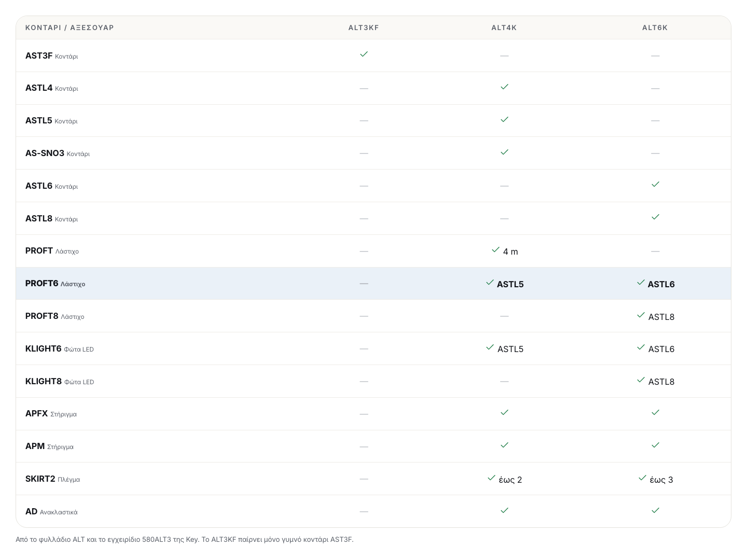Select the "KLIGHT6 Φώτα LED" row label
This screenshot has width=747, height=560.
[x=60, y=349]
